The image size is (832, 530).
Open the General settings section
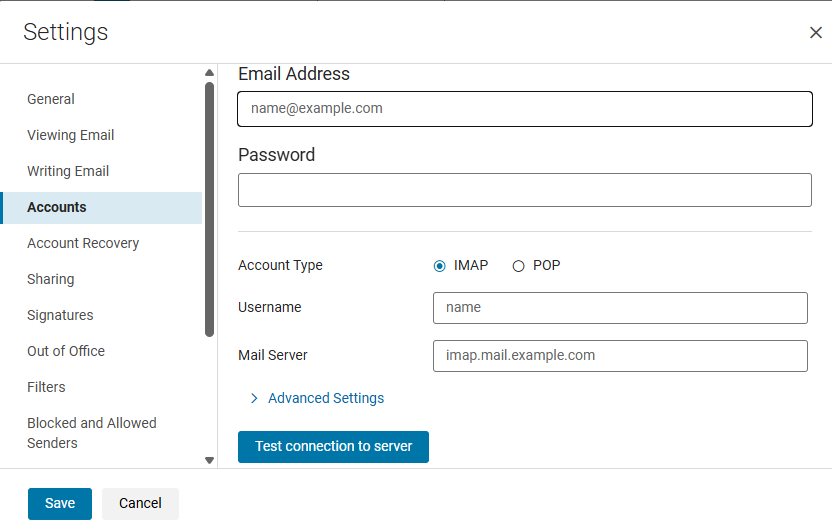(51, 99)
